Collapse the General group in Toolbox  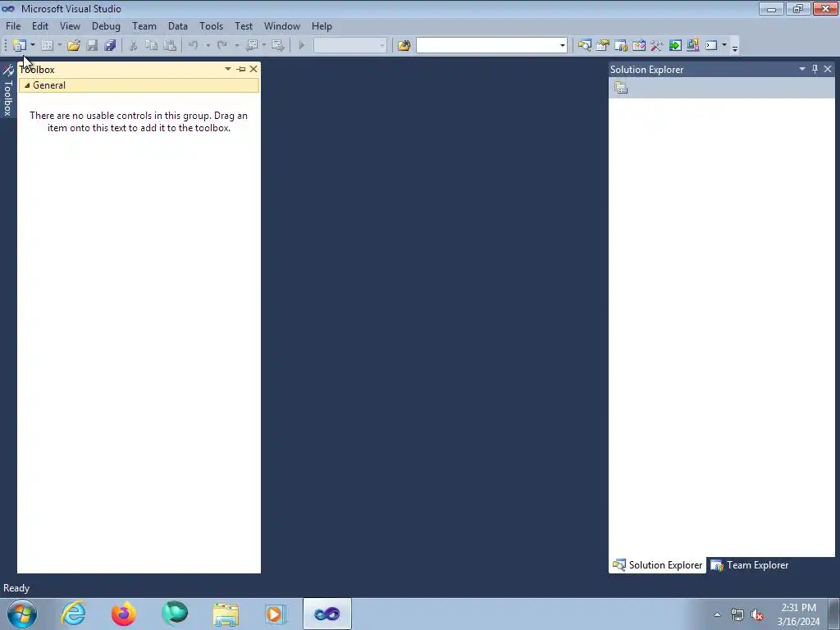point(27,85)
